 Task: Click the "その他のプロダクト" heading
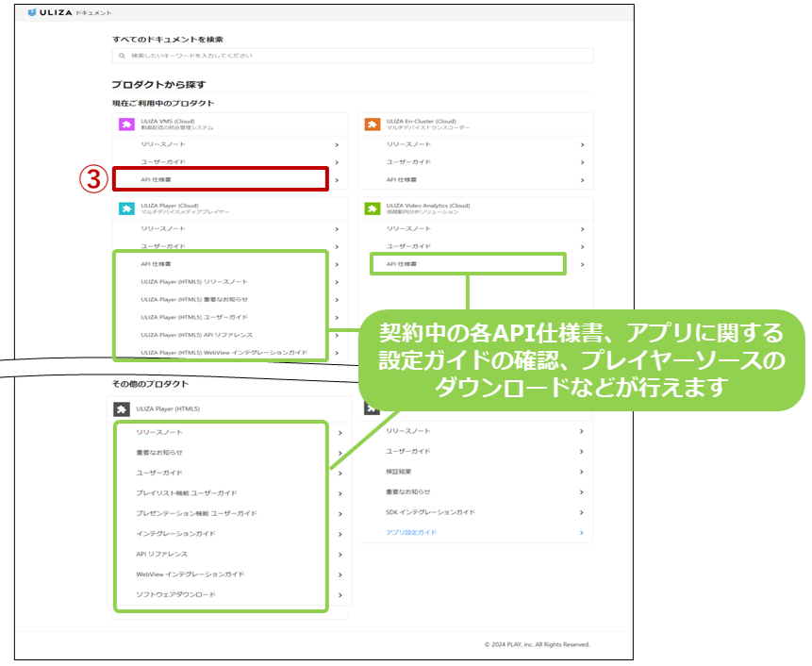[150, 384]
